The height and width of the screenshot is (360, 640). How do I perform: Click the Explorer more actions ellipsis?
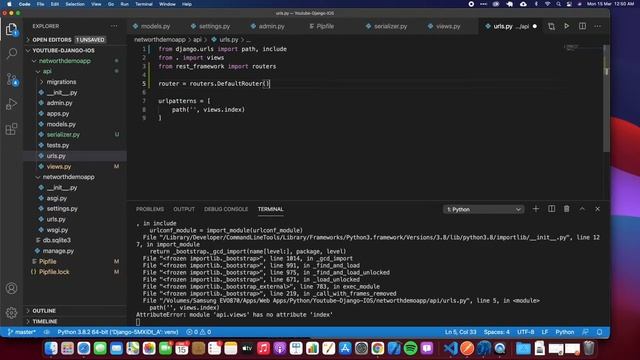[x=114, y=26]
